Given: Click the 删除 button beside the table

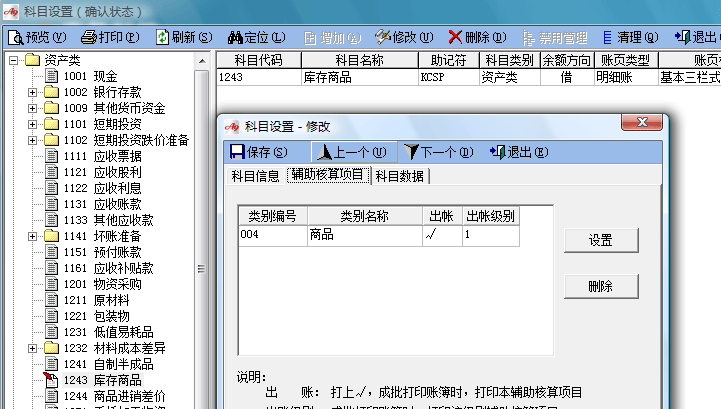Looking at the screenshot, I should (x=600, y=286).
